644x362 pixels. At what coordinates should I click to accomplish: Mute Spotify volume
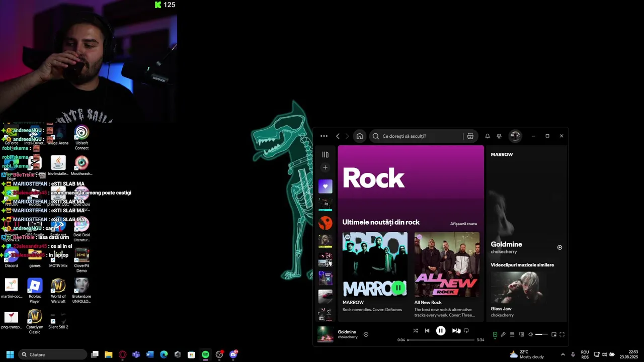[x=530, y=334]
